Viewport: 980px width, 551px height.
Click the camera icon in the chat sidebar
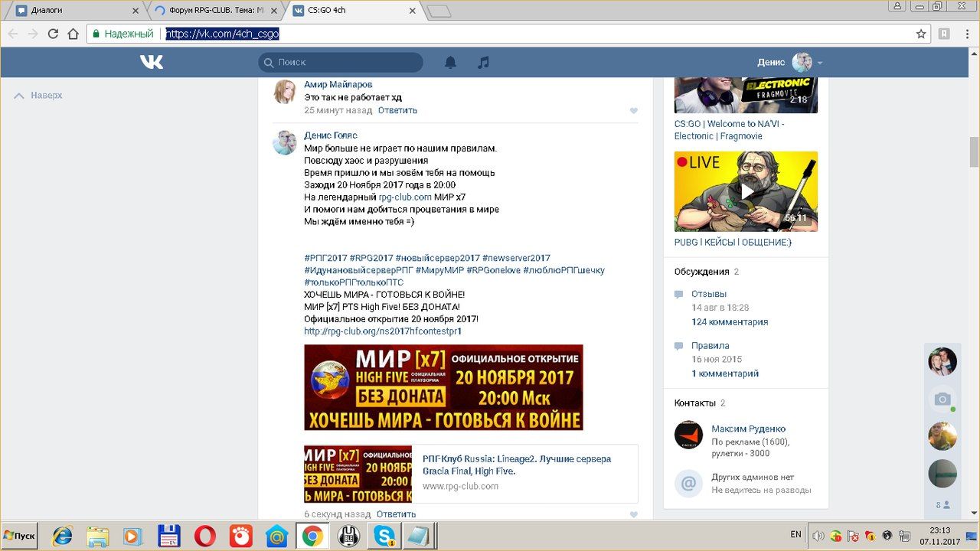942,399
